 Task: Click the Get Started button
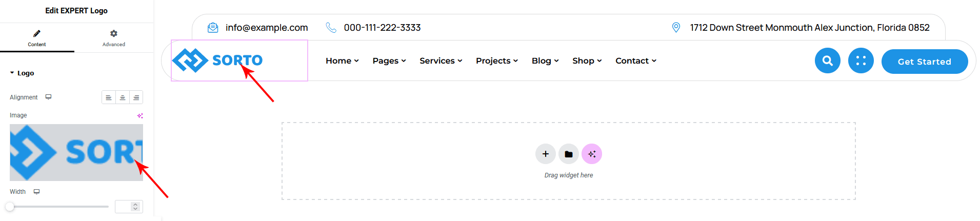click(x=924, y=62)
